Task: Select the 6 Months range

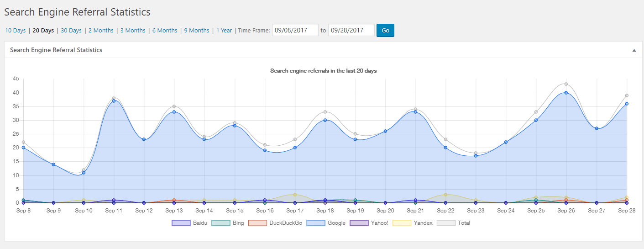Action: [165, 31]
